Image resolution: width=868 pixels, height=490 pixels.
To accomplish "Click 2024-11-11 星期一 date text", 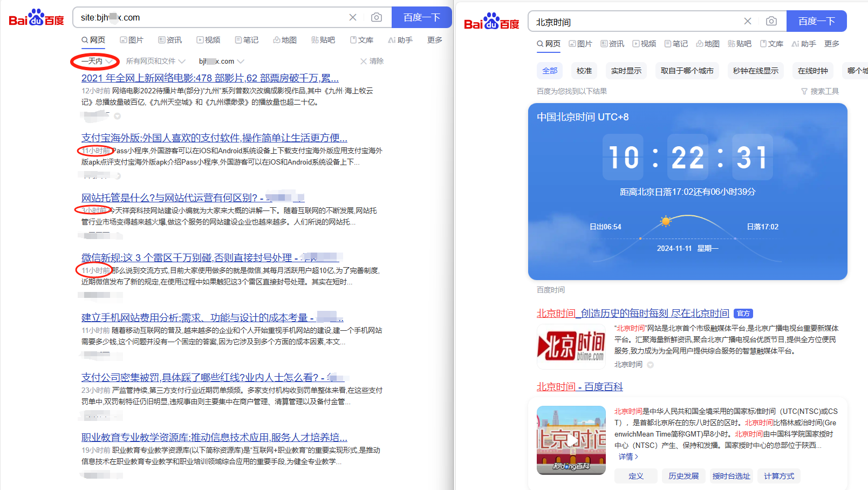I will pos(688,248).
